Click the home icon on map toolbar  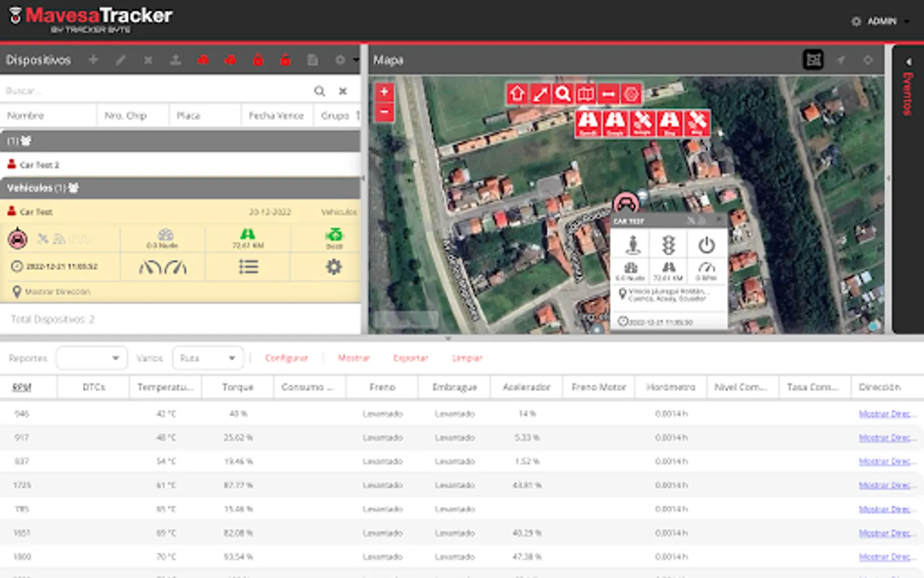tap(517, 94)
